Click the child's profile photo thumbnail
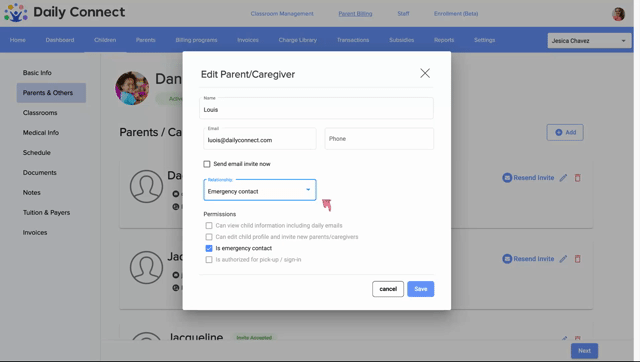The height and width of the screenshot is (362, 640). pos(132,88)
